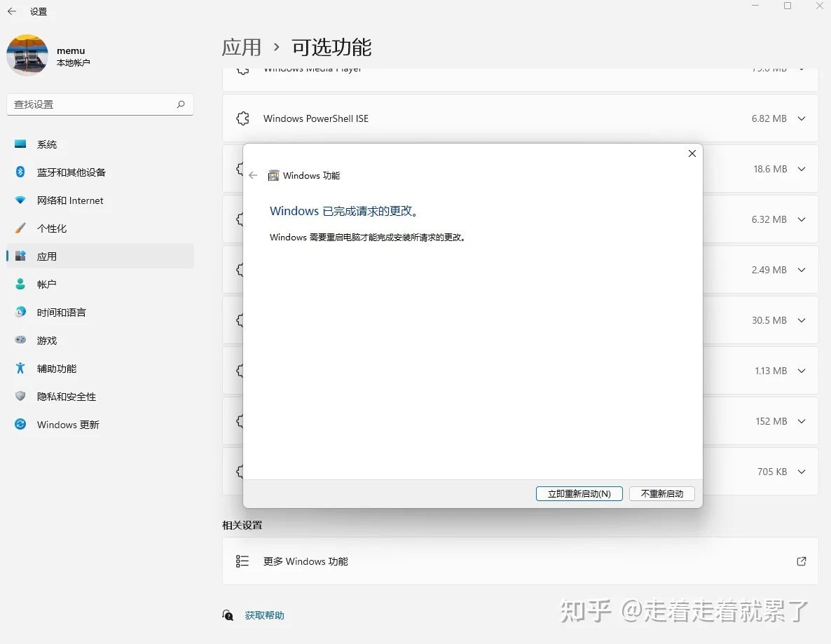Close the Windows 功能 dialog
The width and height of the screenshot is (831, 644).
[x=692, y=153]
